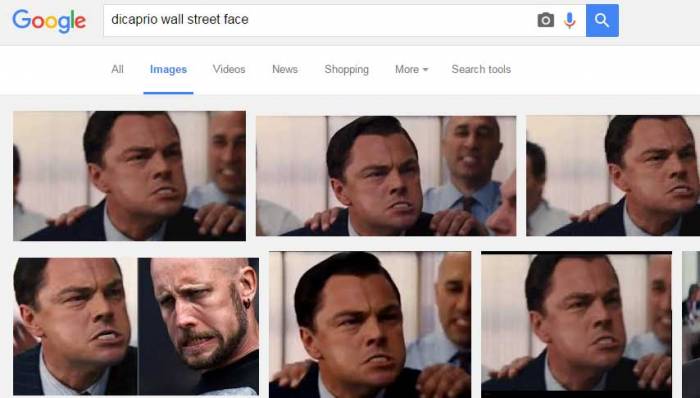Open first image result in top row
This screenshot has width=700, height=398.
click(x=129, y=176)
